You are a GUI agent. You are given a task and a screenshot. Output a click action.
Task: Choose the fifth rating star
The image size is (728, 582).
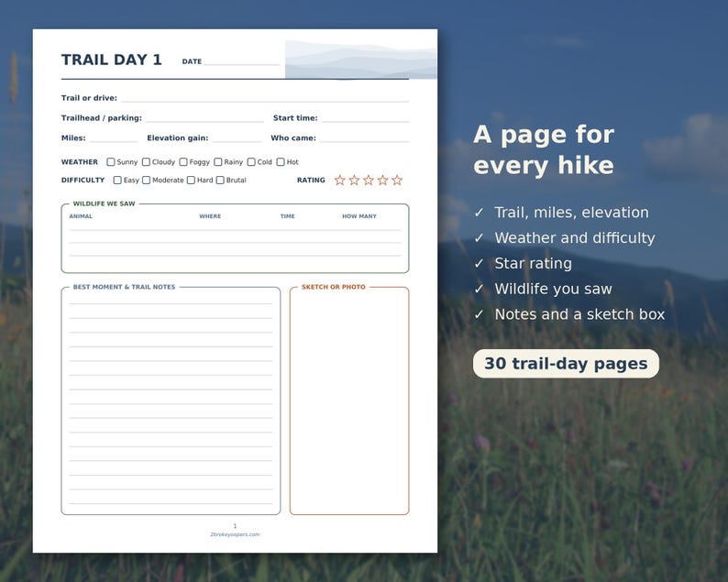point(397,180)
